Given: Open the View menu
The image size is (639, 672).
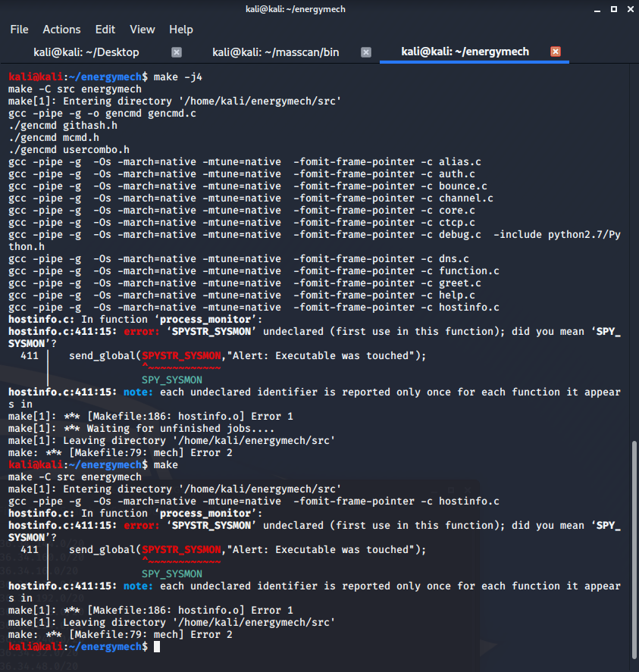Looking at the screenshot, I should coord(142,30).
